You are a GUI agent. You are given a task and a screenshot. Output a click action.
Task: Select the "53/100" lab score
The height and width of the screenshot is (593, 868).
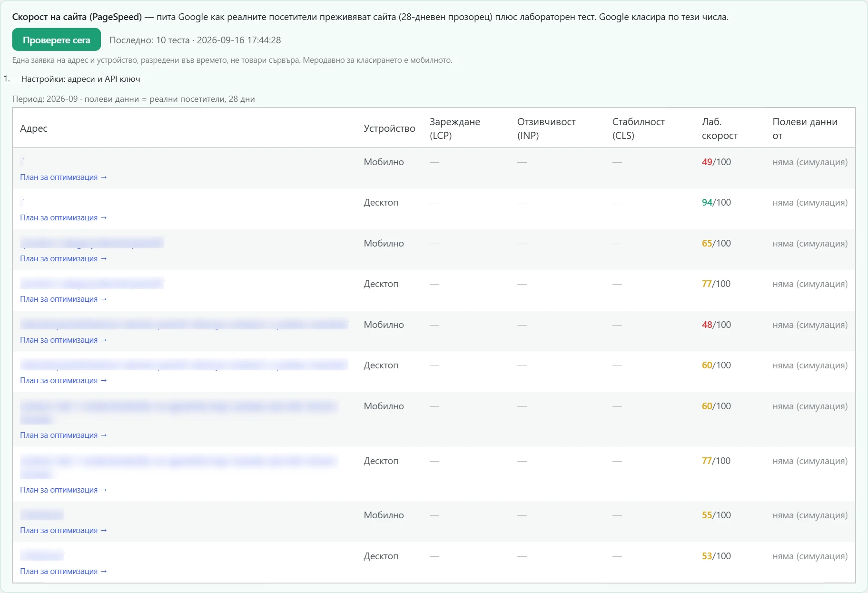coord(716,556)
